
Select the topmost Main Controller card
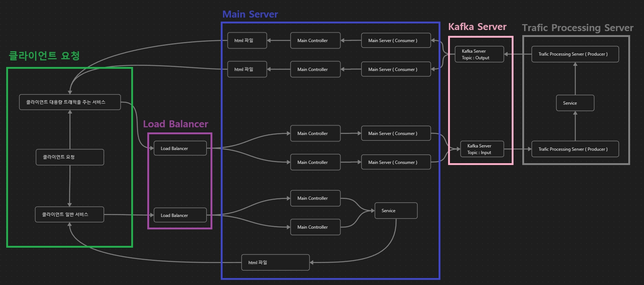(x=315, y=40)
